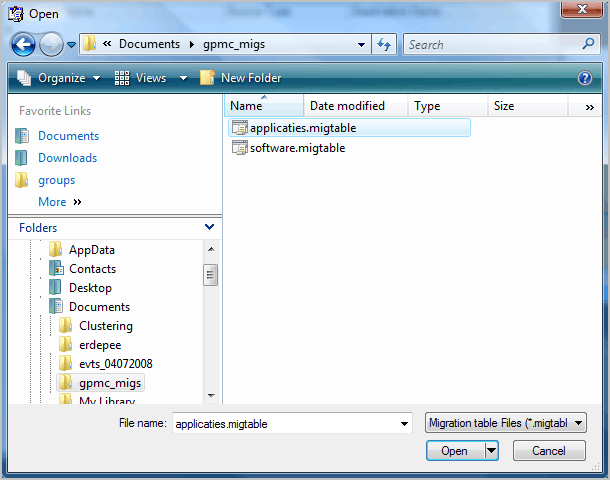Sort by Date modified column
610x480 pixels.
356,105
